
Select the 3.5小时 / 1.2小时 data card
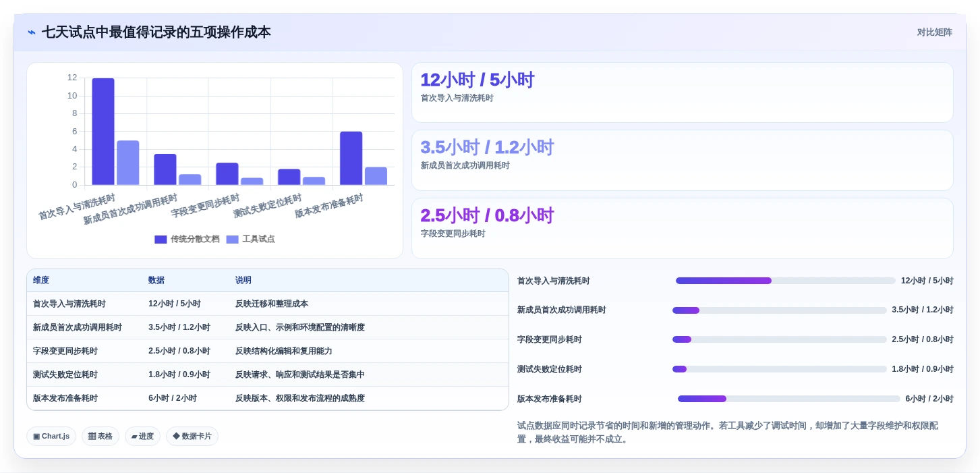pos(683,161)
